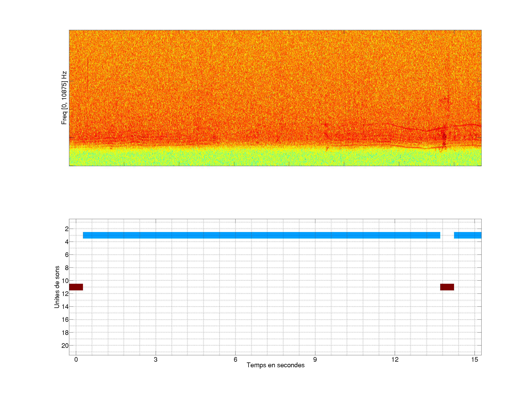
Task: Click the 'Temps en secondes' axis label
Action: pyautogui.click(x=275, y=365)
